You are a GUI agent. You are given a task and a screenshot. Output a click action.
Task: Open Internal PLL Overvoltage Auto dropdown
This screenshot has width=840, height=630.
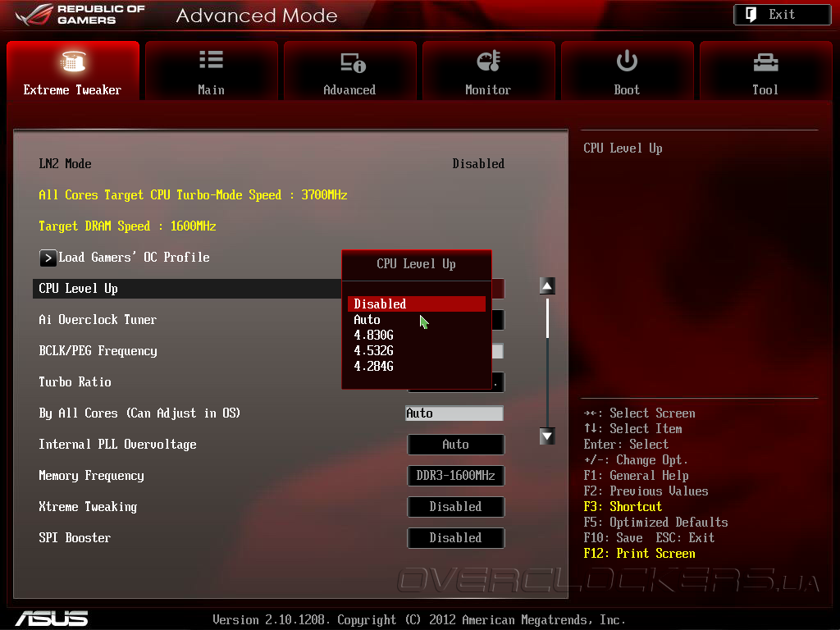[456, 445]
